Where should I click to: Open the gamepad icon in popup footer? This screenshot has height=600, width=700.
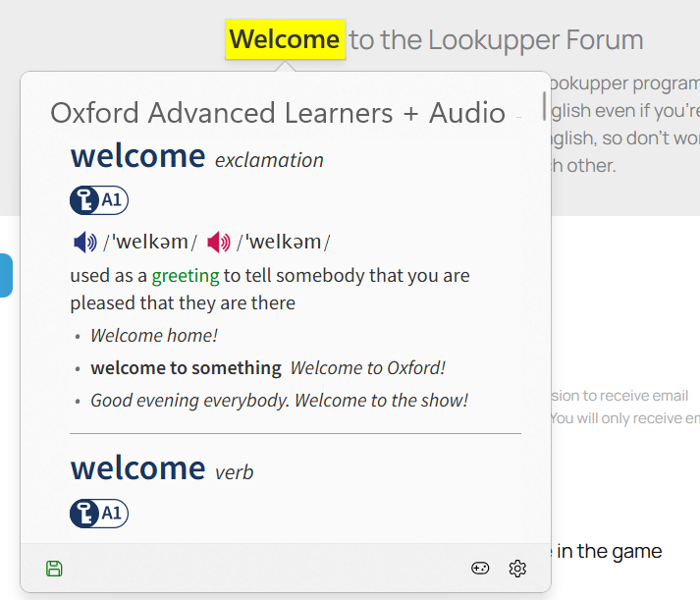(x=480, y=569)
